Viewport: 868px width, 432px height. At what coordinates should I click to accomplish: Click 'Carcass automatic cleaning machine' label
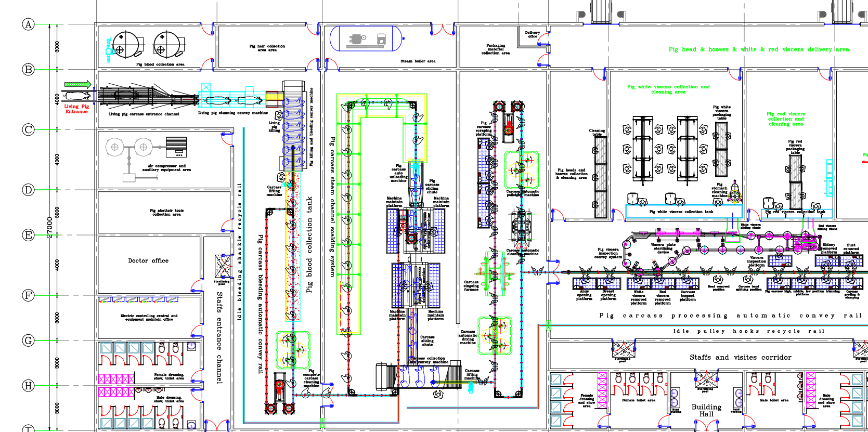[x=523, y=252]
